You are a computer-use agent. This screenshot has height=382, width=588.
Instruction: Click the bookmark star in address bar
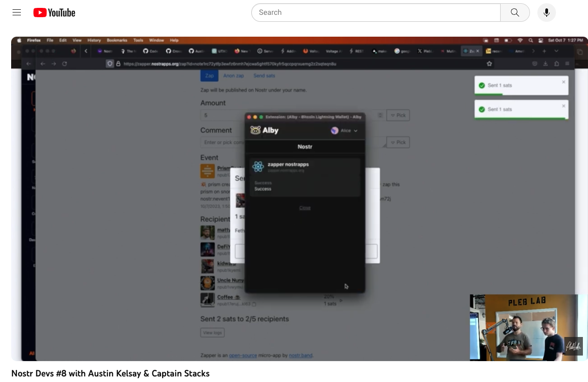point(489,64)
